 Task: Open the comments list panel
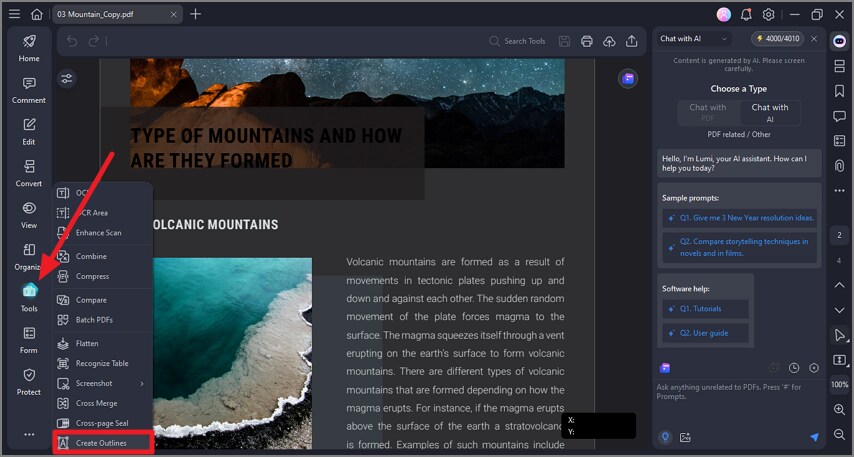coord(839,115)
